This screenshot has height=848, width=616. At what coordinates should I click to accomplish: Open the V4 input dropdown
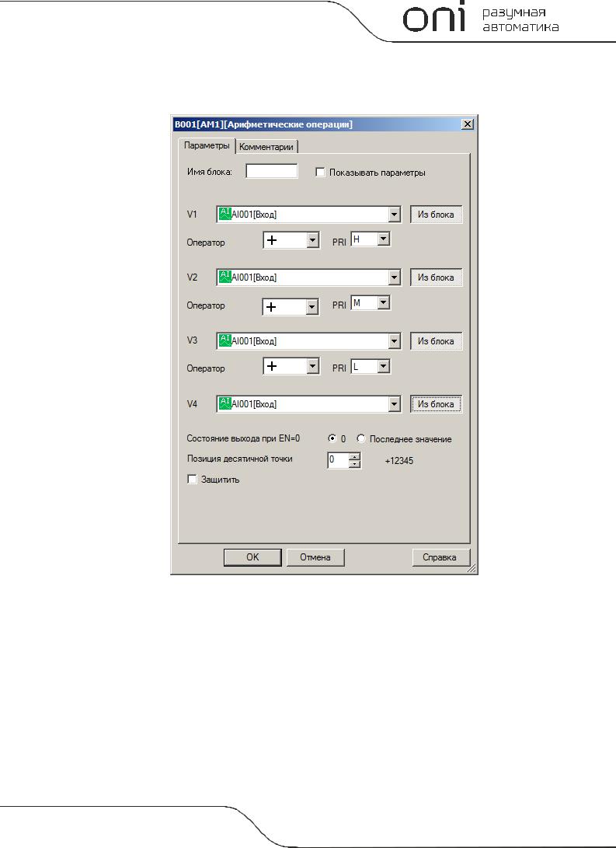click(394, 404)
